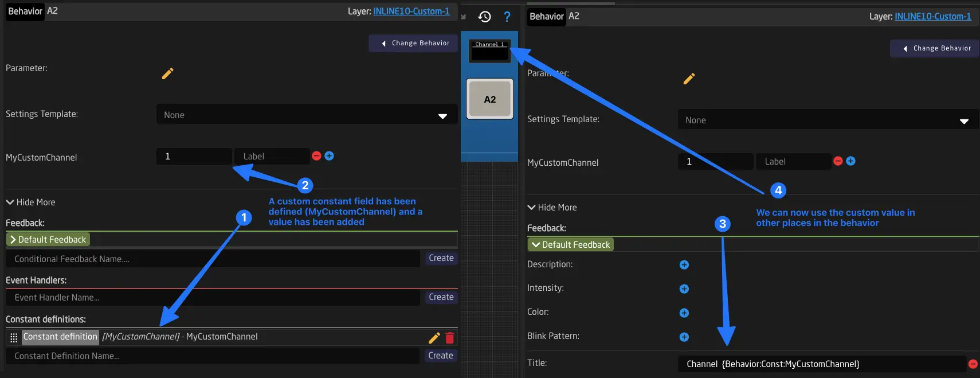Select the Behavior tab in right panel
Viewport: 980px width, 378px height.
click(547, 16)
